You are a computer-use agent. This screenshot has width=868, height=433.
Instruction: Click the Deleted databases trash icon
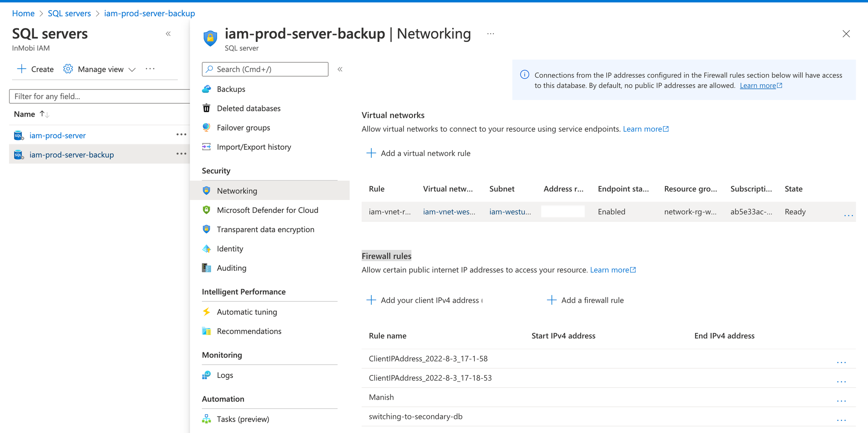(207, 108)
